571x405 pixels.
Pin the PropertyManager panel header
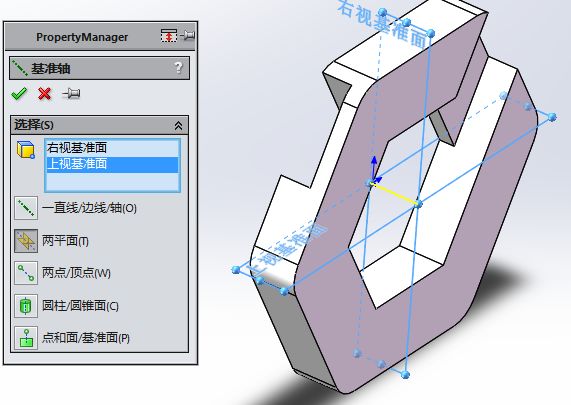coord(187,36)
